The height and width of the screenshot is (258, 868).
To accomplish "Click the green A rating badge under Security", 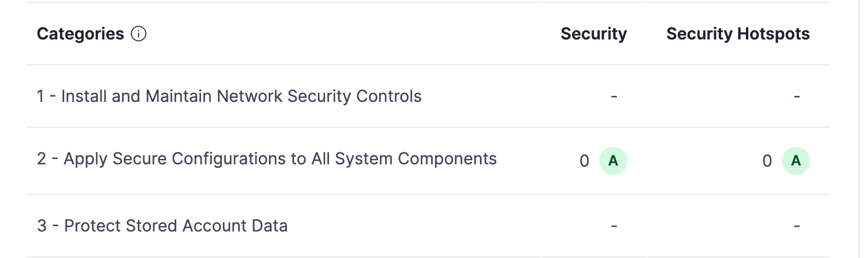I will (613, 161).
